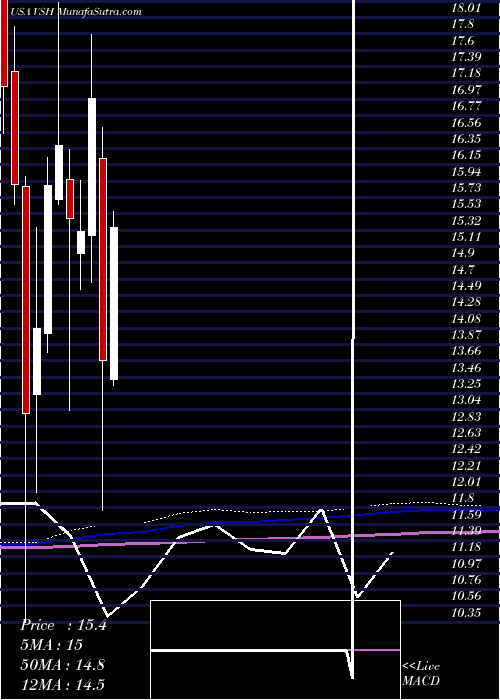Select the 12.63 price axis label
The height and width of the screenshot is (700, 500).
click(x=466, y=433)
